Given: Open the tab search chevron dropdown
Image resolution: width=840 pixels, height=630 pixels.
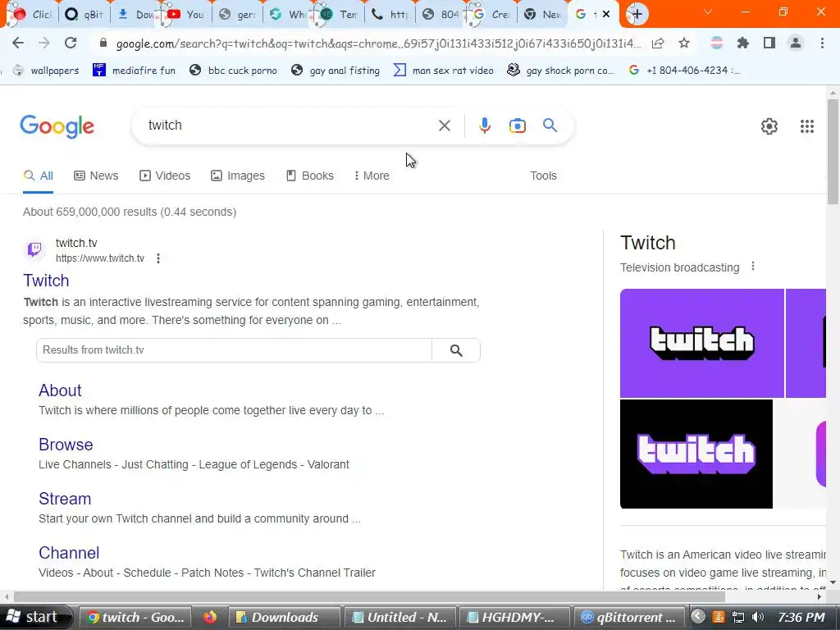Looking at the screenshot, I should [708, 11].
